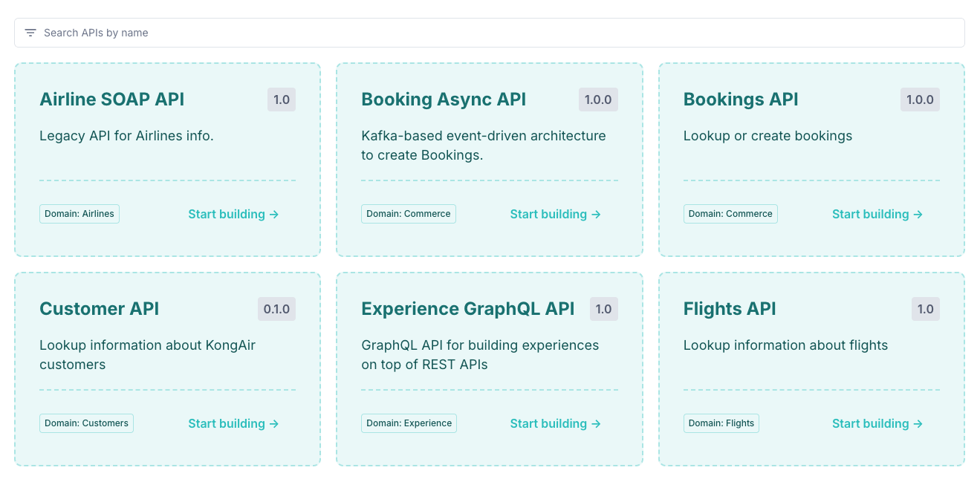Image resolution: width=980 pixels, height=479 pixels.
Task: Click Start building on Customer API card
Action: pyautogui.click(x=226, y=423)
